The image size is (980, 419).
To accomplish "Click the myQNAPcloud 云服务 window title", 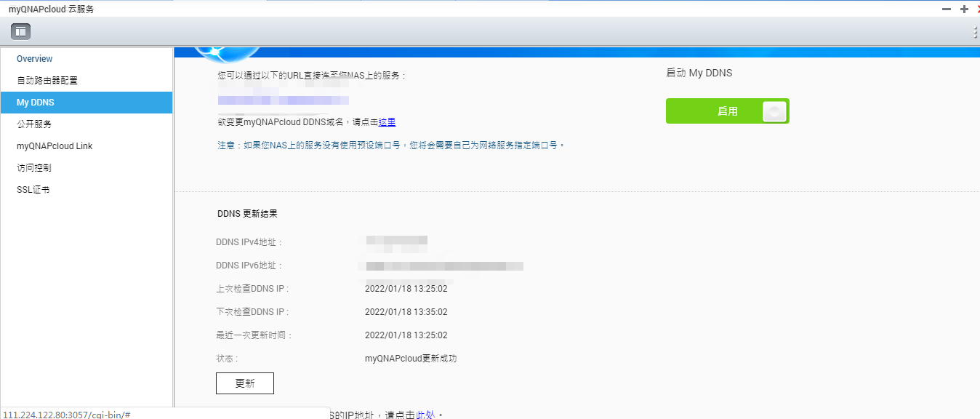I will [x=51, y=9].
